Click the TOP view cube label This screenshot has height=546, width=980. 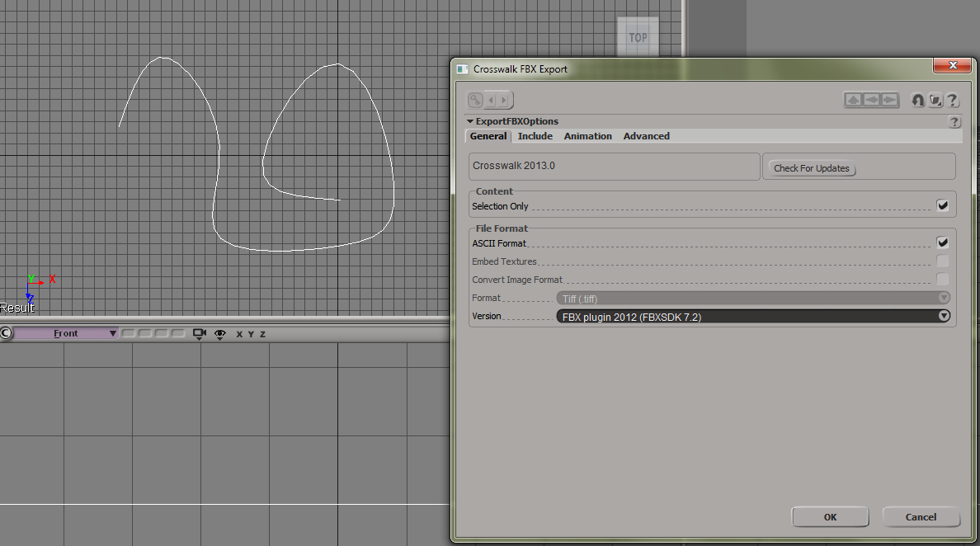[x=638, y=37]
